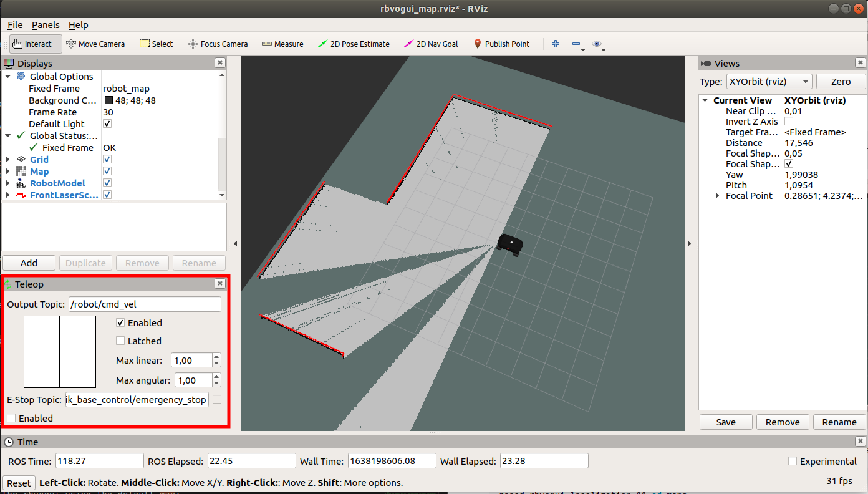Click the Reset time button
This screenshot has height=494, width=868.
tap(19, 482)
